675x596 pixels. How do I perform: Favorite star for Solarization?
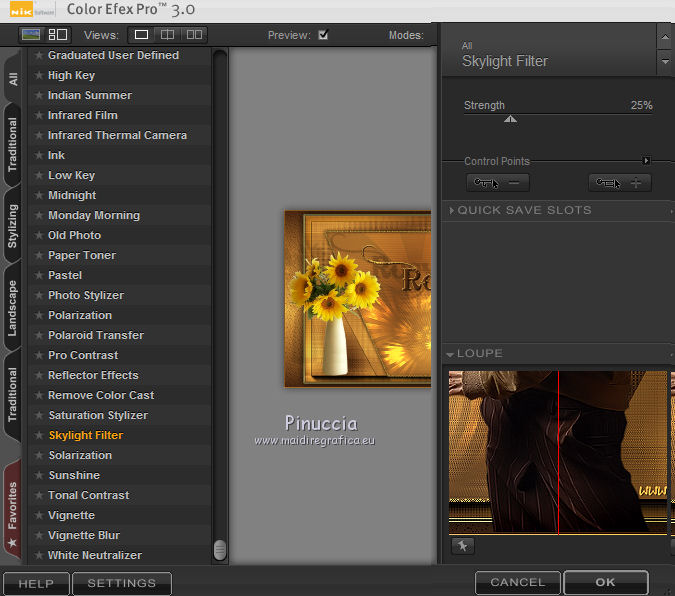tap(39, 455)
